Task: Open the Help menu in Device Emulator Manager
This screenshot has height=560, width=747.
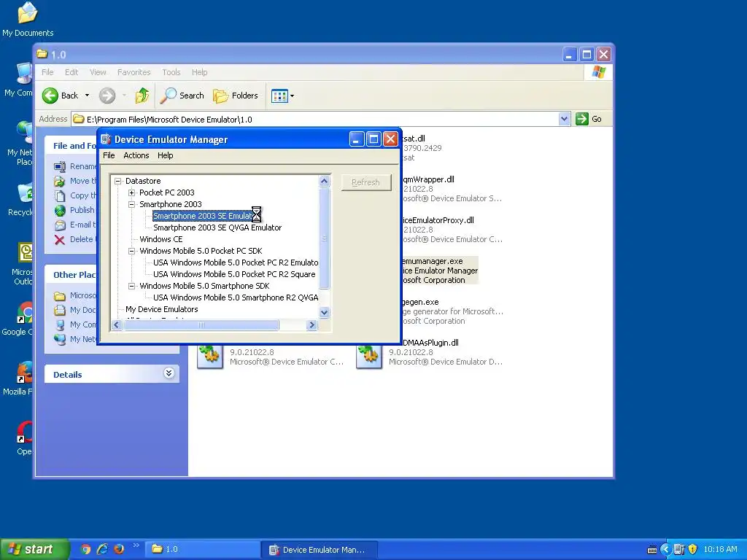Action: click(166, 155)
